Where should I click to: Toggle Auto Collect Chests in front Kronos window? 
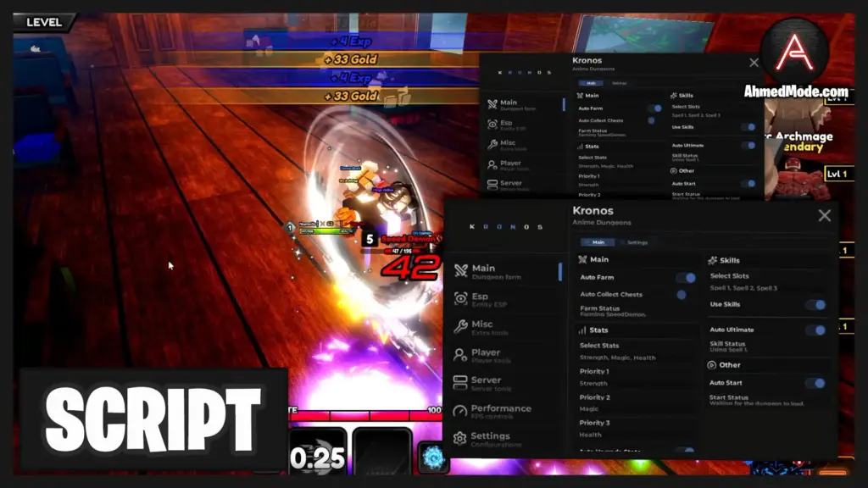tap(682, 295)
